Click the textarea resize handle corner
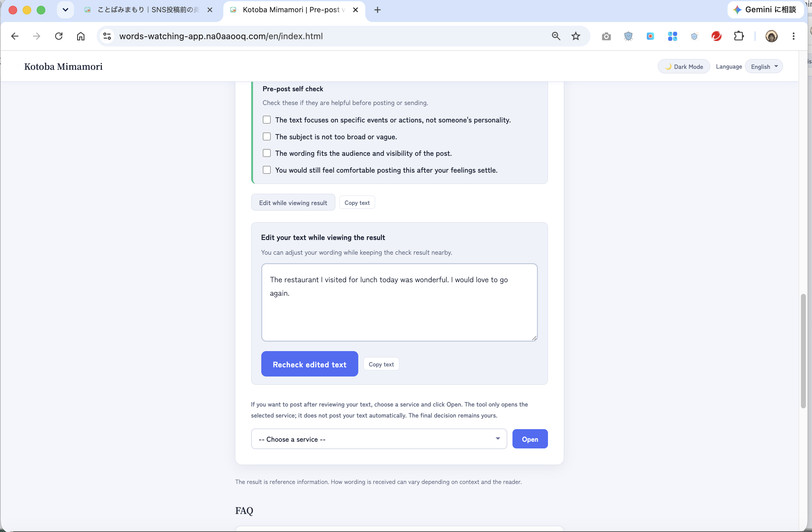The height and width of the screenshot is (532, 812). point(534,338)
